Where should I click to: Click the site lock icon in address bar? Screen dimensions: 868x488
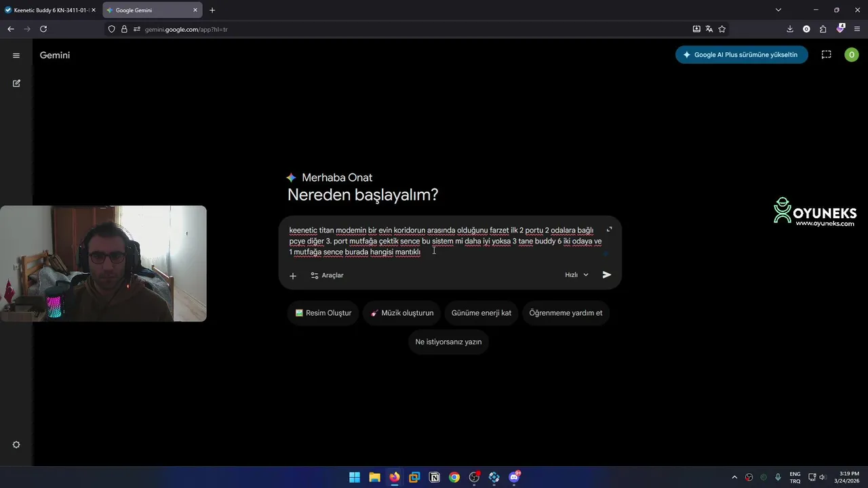124,29
